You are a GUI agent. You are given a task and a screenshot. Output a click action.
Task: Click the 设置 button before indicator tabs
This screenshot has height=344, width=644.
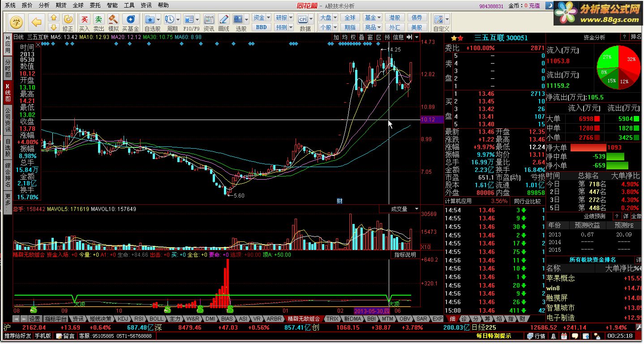pos(34,319)
